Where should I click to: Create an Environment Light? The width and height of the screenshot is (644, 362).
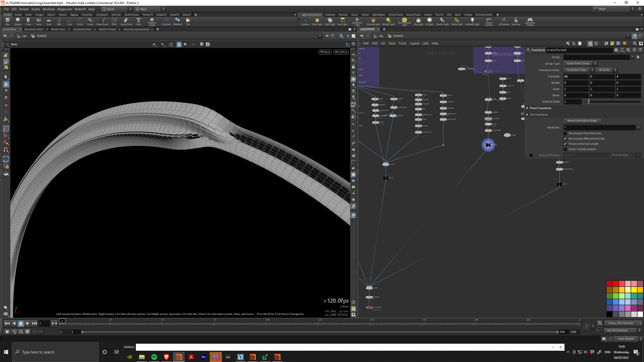[404, 21]
